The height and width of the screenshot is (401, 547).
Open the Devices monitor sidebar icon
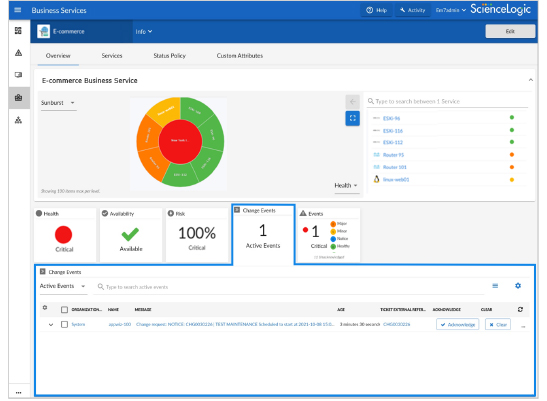click(18, 75)
